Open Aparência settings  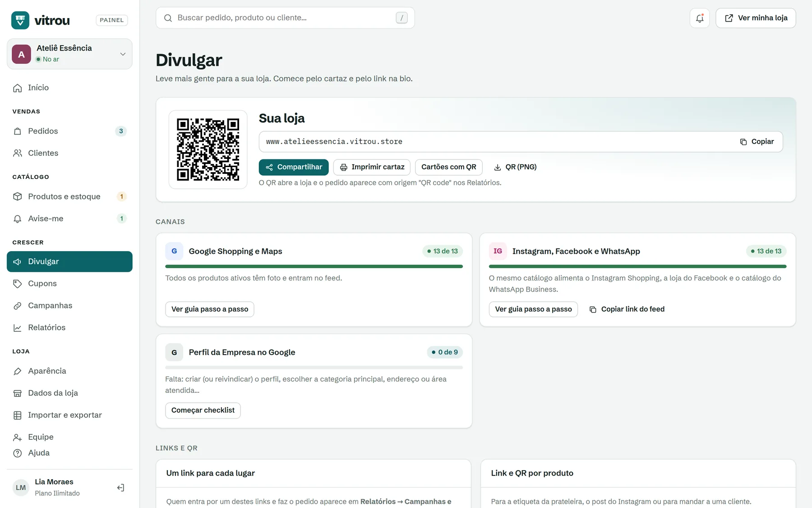(x=69, y=371)
